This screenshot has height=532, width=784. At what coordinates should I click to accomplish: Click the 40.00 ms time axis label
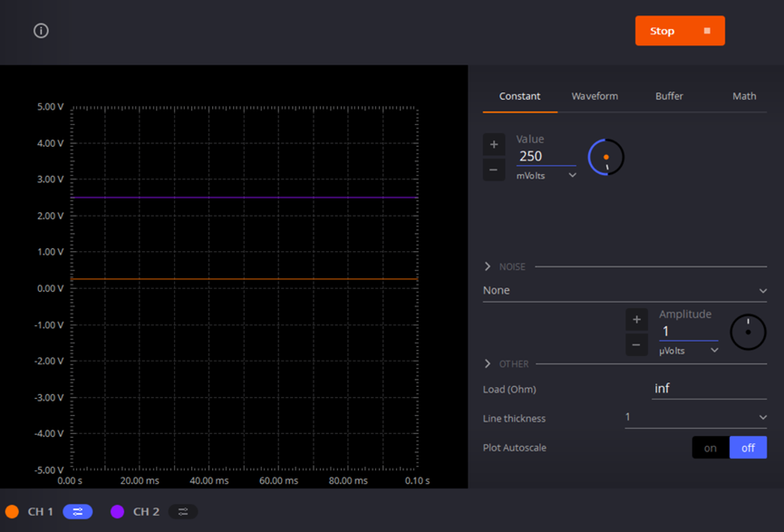tap(209, 480)
